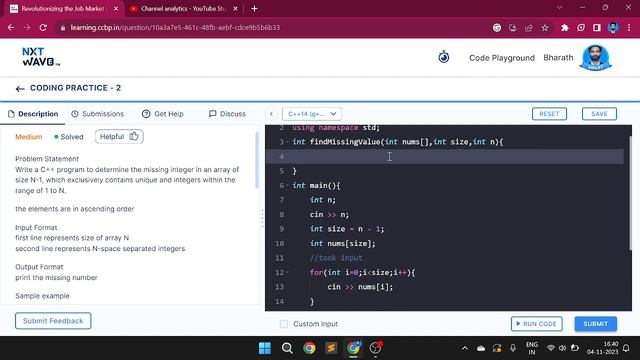The image size is (640, 360).
Task: Submit the solution with SUBMIT
Action: pos(596,324)
